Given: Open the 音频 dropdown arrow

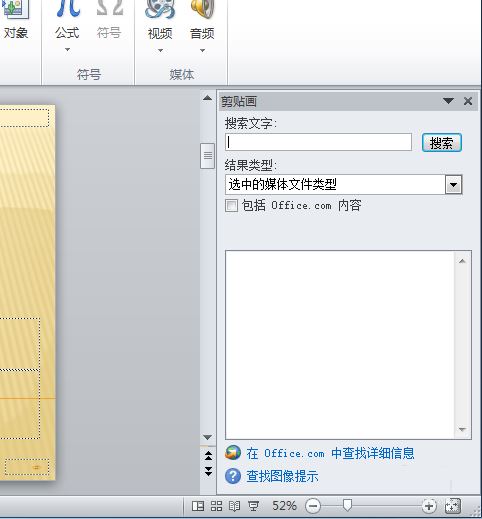Looking at the screenshot, I should click(202, 50).
